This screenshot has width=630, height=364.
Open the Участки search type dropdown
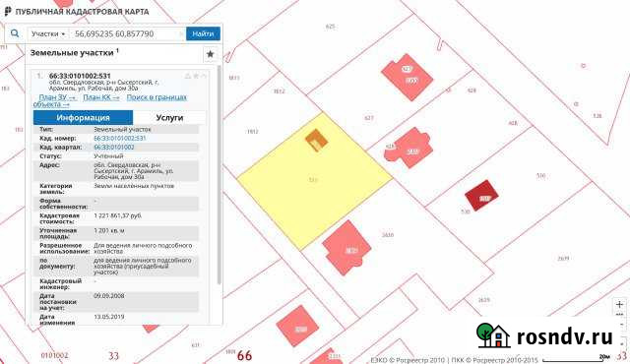tap(48, 34)
